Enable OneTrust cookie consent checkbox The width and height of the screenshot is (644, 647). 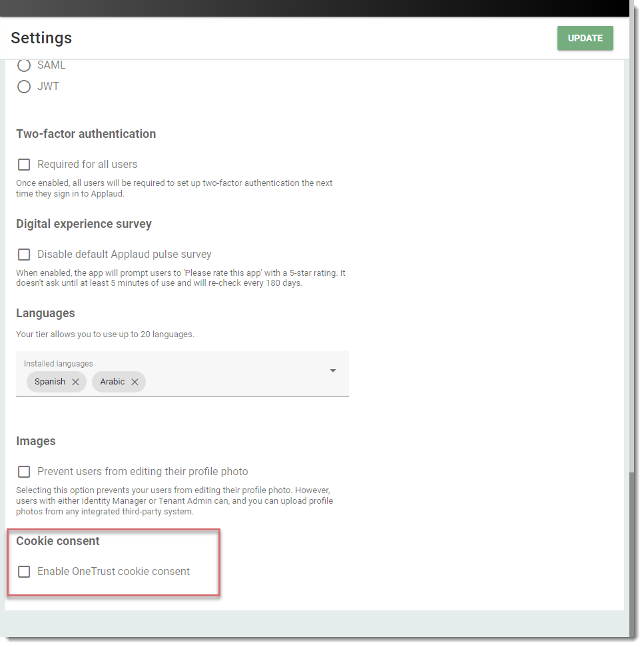[24, 572]
